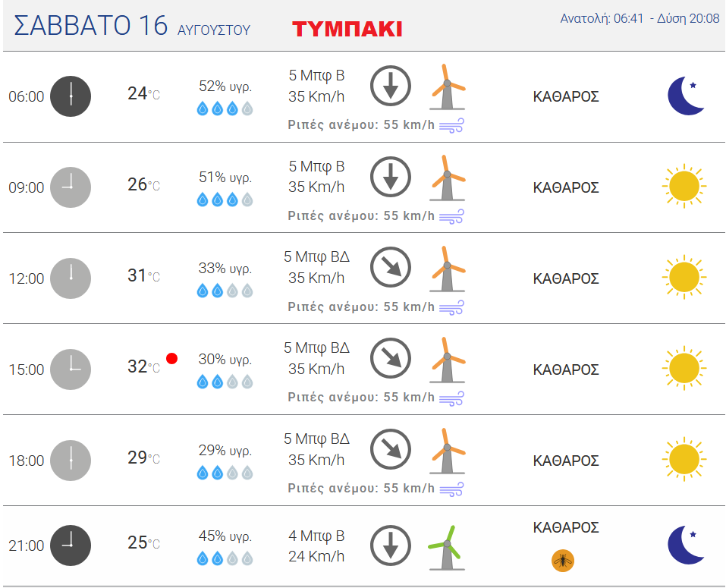The height and width of the screenshot is (588, 726).
Task: Click the humidity droplets under 52% υγρ.
Action: 225,108
